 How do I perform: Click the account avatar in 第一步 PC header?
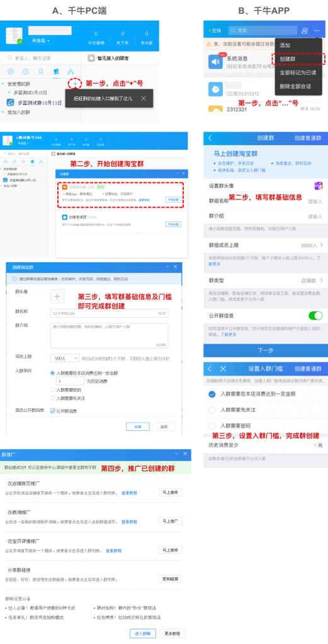(x=14, y=36)
